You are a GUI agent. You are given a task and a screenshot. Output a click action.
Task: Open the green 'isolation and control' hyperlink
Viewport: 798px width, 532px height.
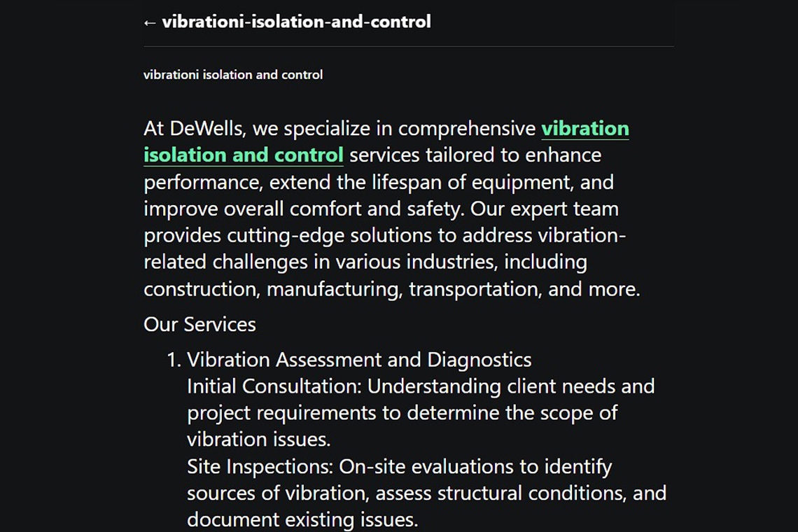coord(243,155)
